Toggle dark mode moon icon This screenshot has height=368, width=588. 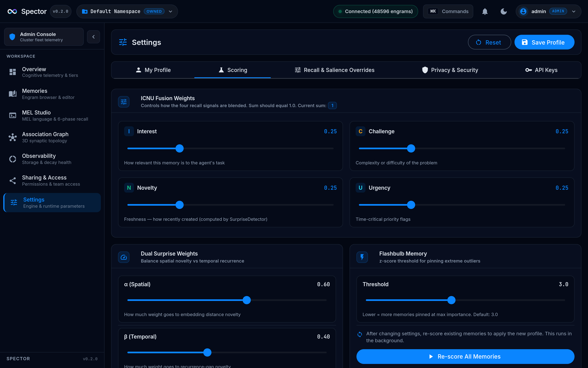pos(504,11)
